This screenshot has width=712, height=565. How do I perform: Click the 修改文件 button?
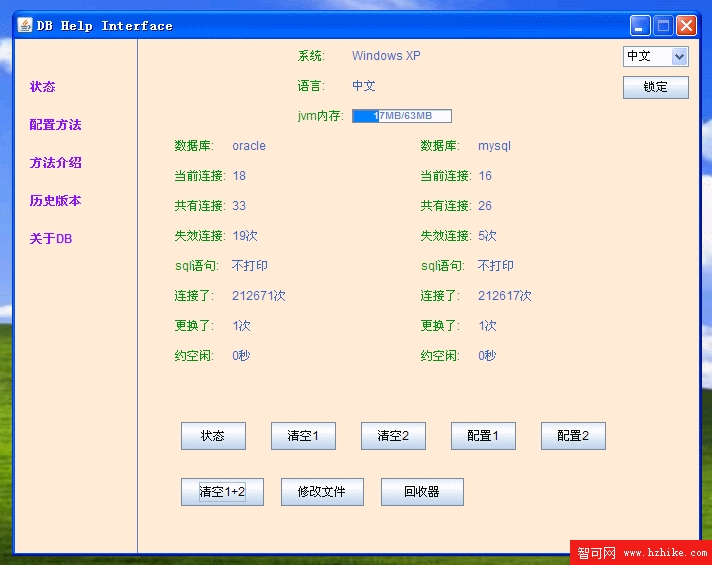(322, 492)
